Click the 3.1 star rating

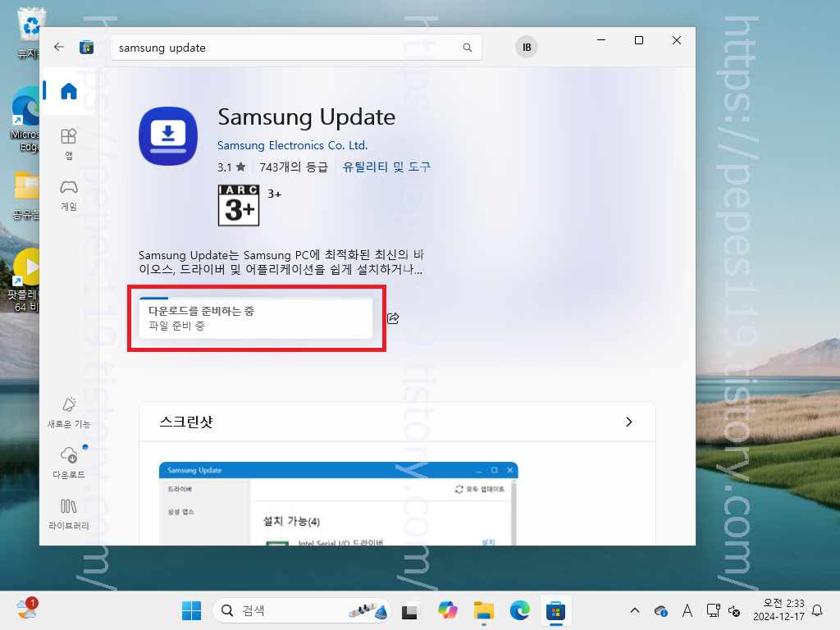click(x=231, y=167)
